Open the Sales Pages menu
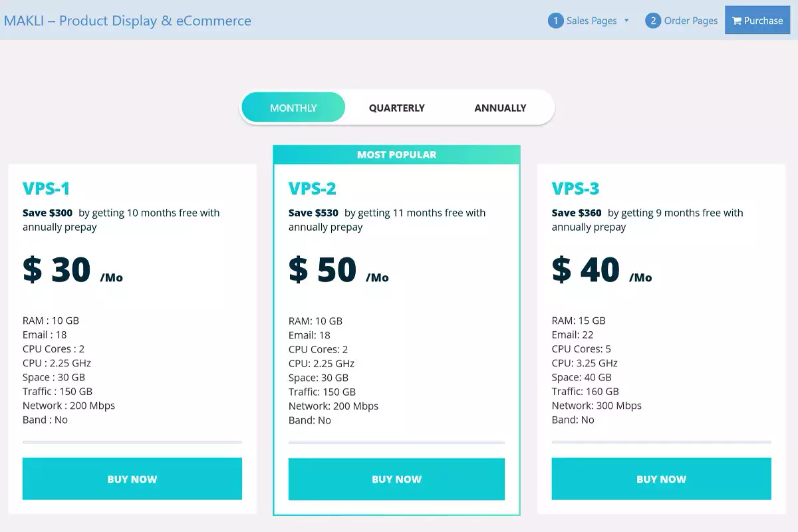This screenshot has width=798, height=532. point(591,21)
